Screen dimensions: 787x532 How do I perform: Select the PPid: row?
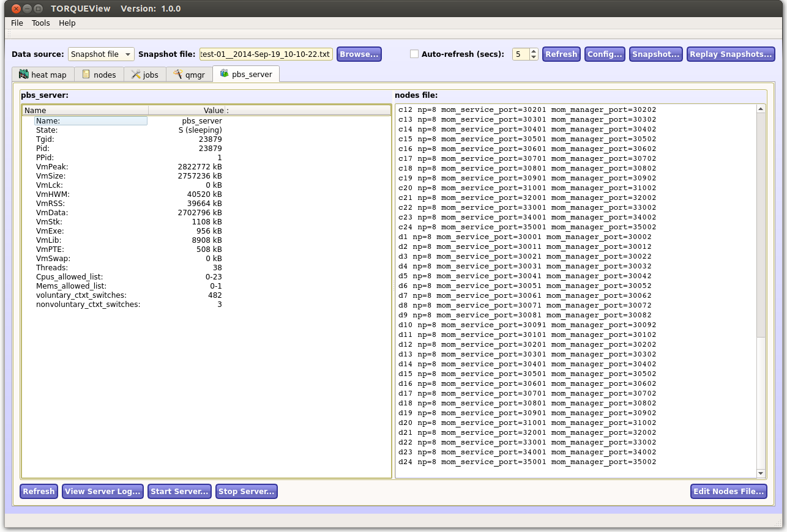point(207,158)
